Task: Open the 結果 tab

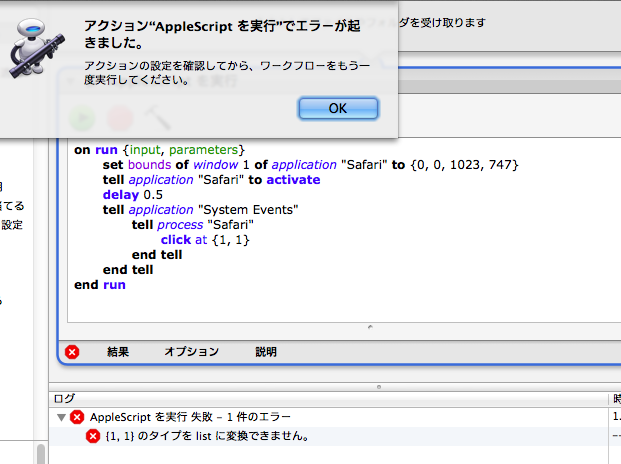Action: 118,352
